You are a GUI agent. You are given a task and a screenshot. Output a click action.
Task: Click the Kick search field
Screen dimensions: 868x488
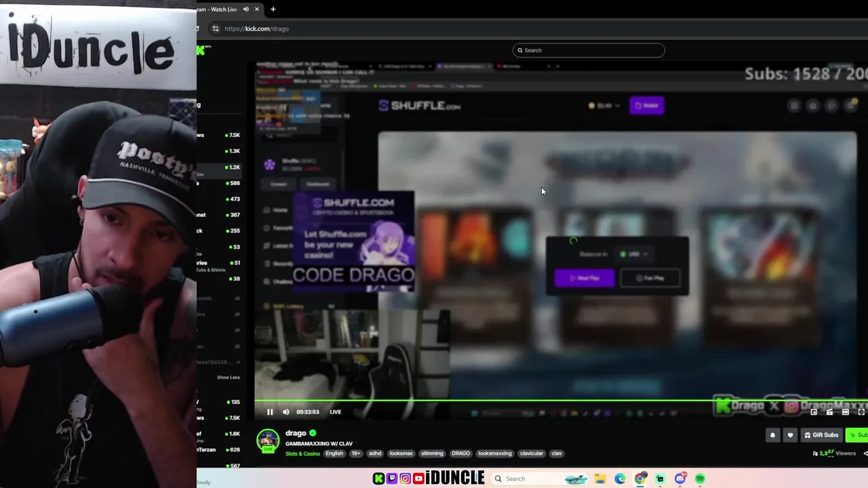[x=589, y=50]
